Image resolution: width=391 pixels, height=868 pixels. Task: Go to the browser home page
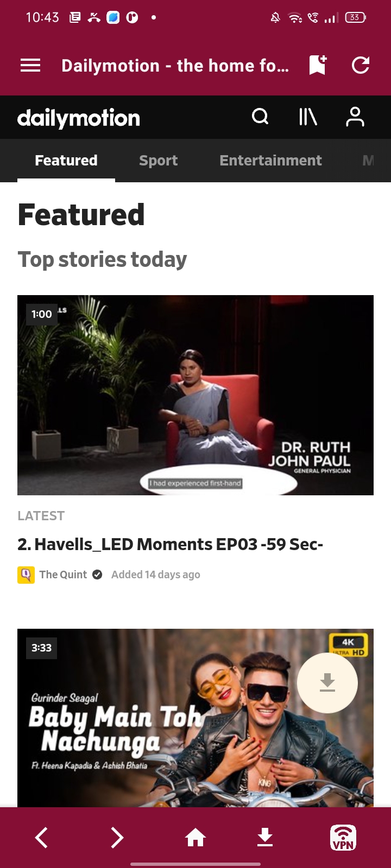click(195, 838)
